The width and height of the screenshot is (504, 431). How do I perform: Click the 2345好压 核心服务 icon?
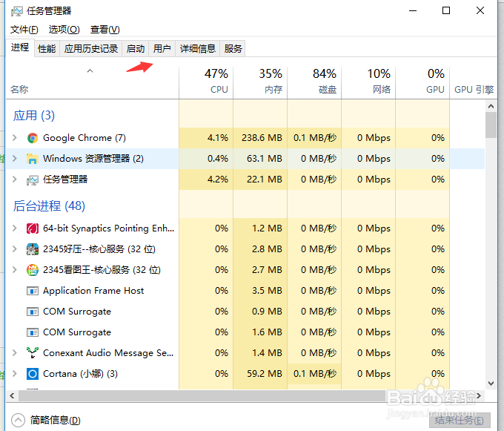(33, 249)
